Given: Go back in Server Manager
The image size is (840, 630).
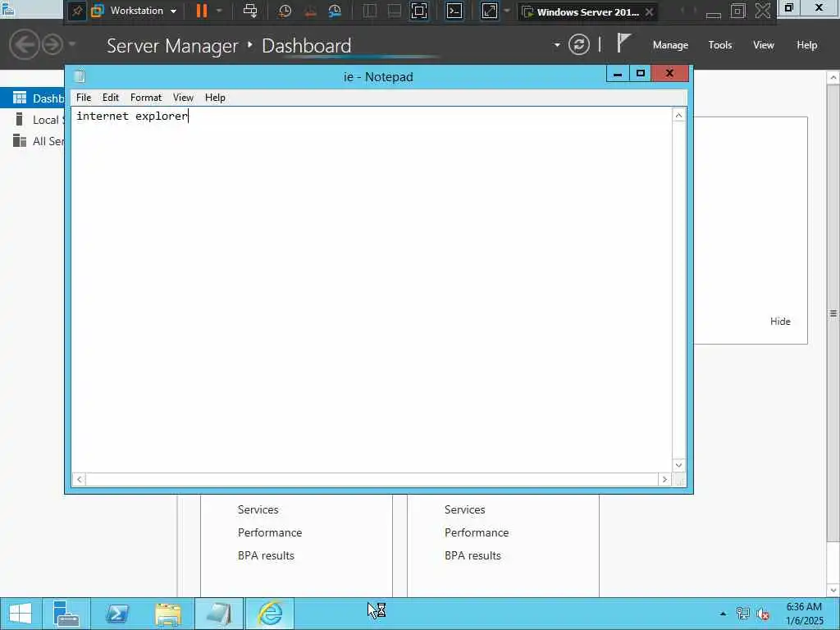Looking at the screenshot, I should 24,44.
